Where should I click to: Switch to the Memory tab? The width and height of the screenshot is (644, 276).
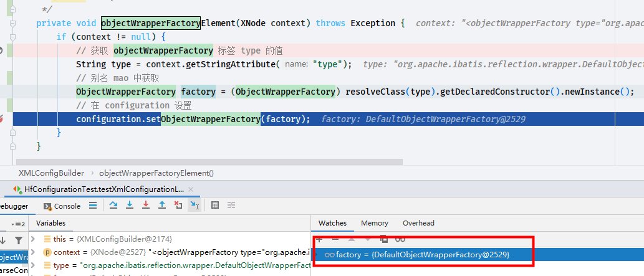[374, 223]
